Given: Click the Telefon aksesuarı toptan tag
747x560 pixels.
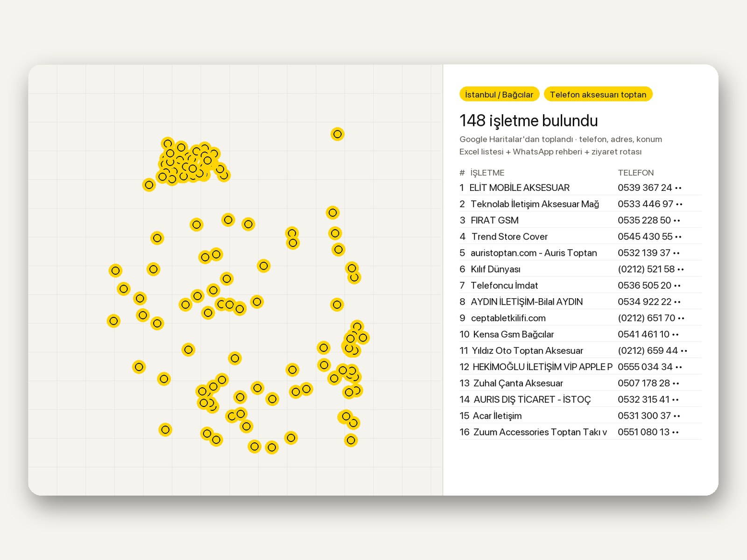Looking at the screenshot, I should click(x=598, y=94).
